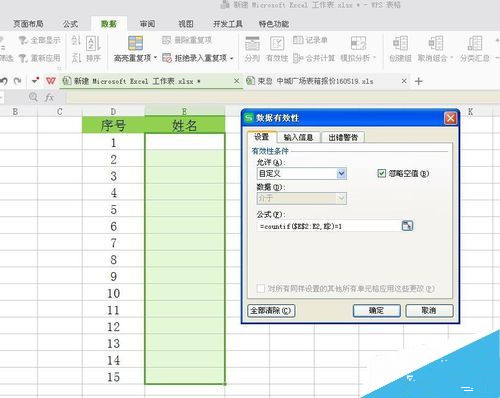
Task: Click Reapply (重新应用) filter icon
Action: pyautogui.click(x=23, y=58)
